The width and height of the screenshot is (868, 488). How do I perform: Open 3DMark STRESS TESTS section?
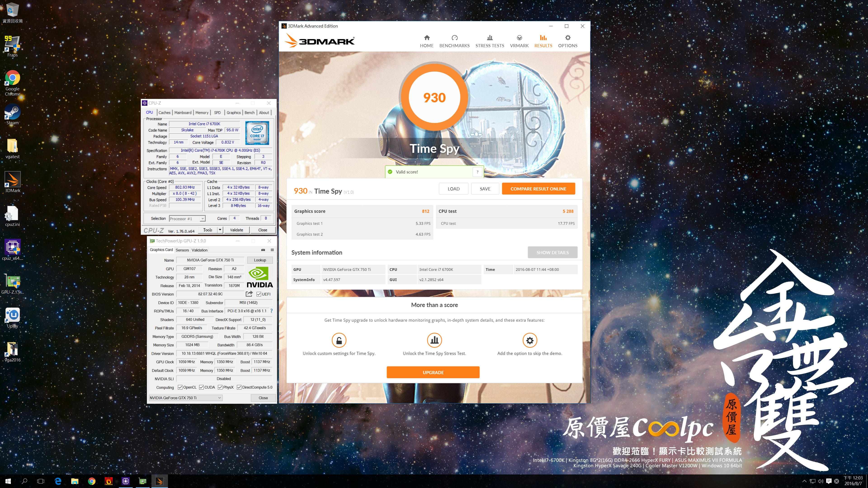490,41
